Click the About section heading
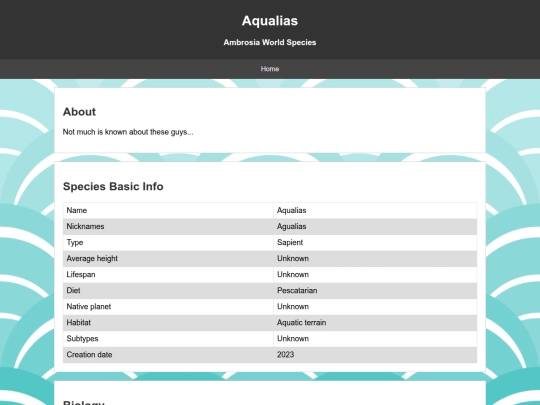The width and height of the screenshot is (540, 405). (79, 112)
